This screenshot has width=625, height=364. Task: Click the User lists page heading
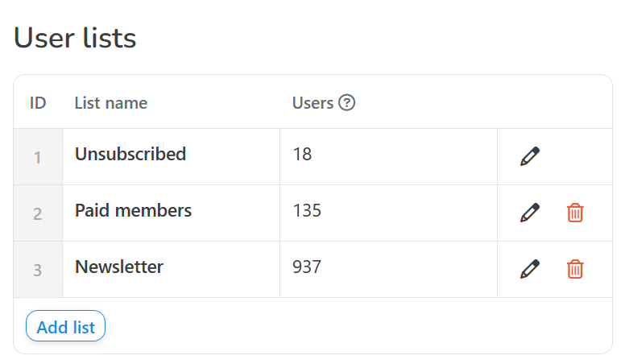pos(75,38)
